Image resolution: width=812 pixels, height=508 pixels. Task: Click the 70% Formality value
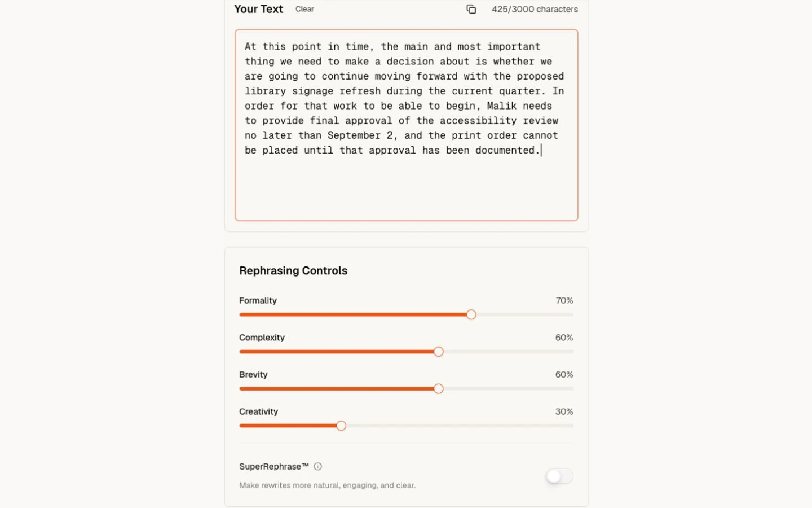[564, 300]
